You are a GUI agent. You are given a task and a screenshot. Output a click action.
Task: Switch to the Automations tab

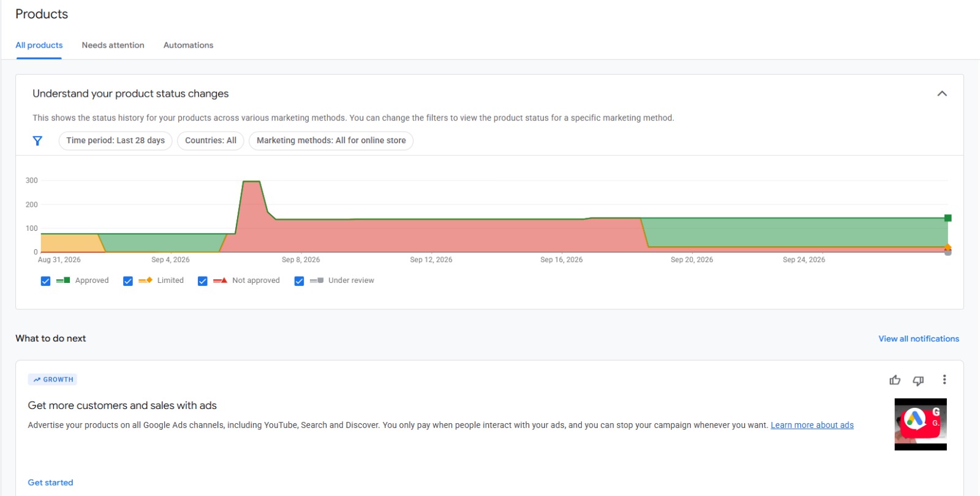189,45
